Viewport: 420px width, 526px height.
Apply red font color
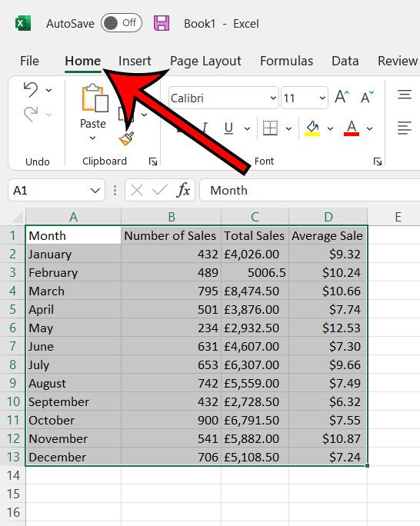coord(352,128)
